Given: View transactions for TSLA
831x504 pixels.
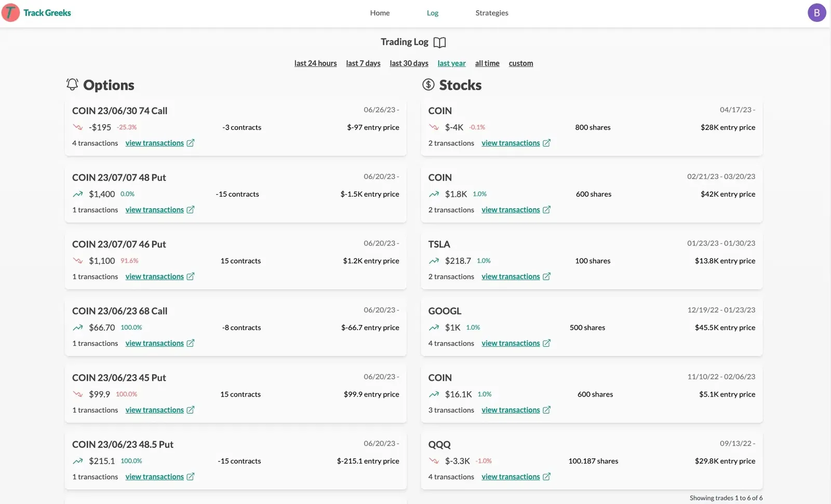Looking at the screenshot, I should [511, 276].
